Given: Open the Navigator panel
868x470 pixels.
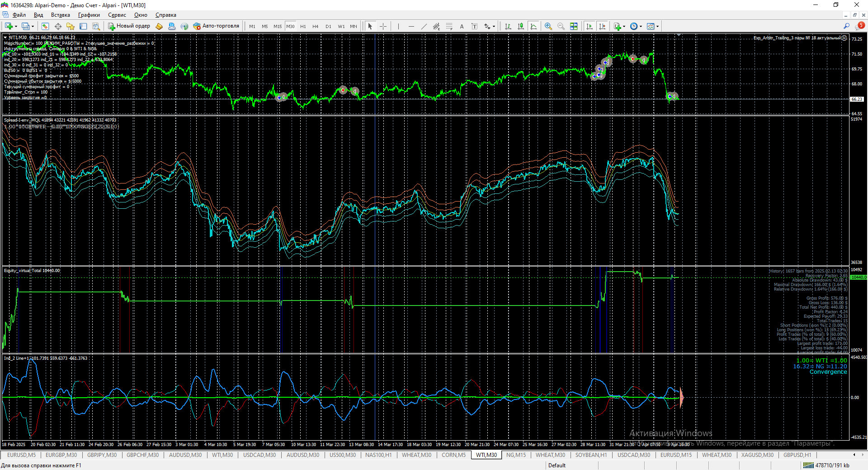Looking at the screenshot, I should (x=71, y=26).
